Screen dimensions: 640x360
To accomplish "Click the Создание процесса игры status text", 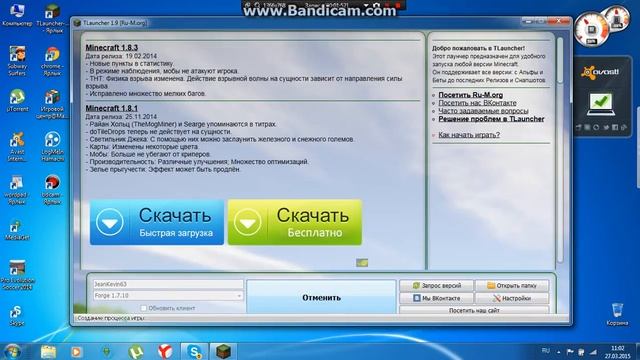I will [x=110, y=318].
